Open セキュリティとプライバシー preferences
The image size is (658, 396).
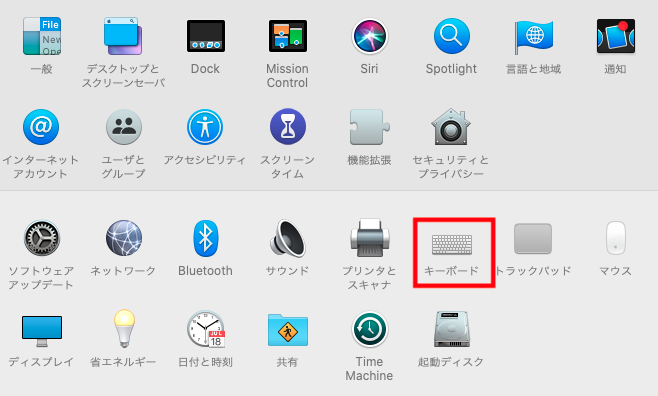451,127
